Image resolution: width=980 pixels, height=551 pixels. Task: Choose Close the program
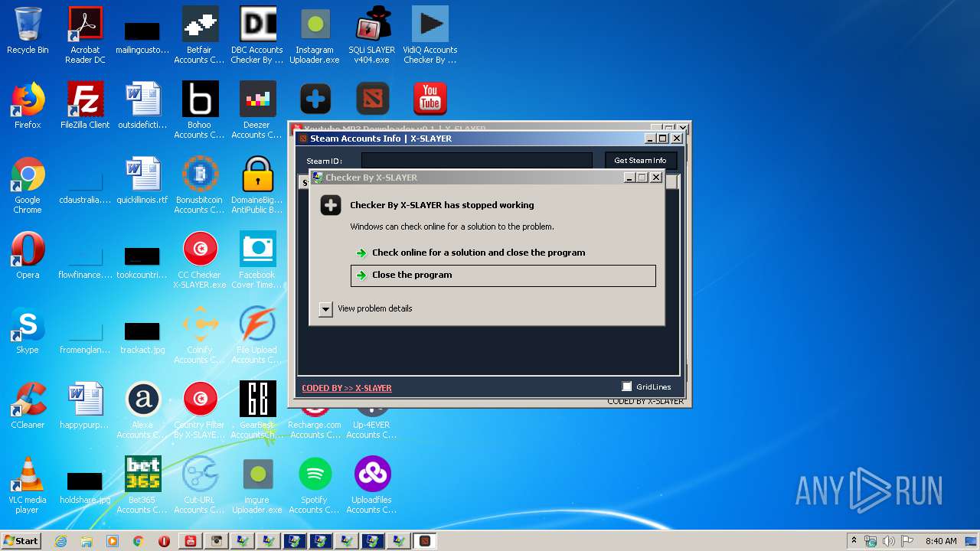coord(503,275)
